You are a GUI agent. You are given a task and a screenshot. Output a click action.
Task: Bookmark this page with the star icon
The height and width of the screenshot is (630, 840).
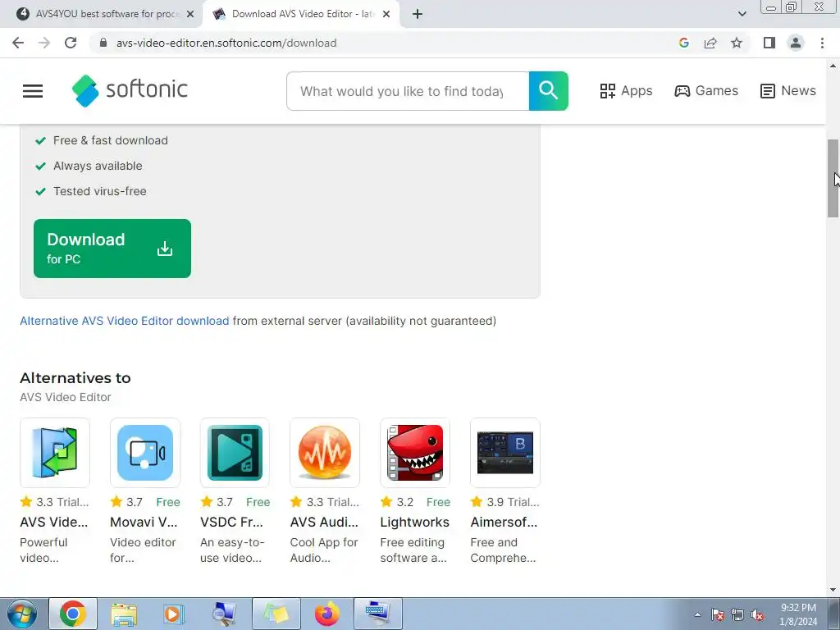(x=737, y=43)
